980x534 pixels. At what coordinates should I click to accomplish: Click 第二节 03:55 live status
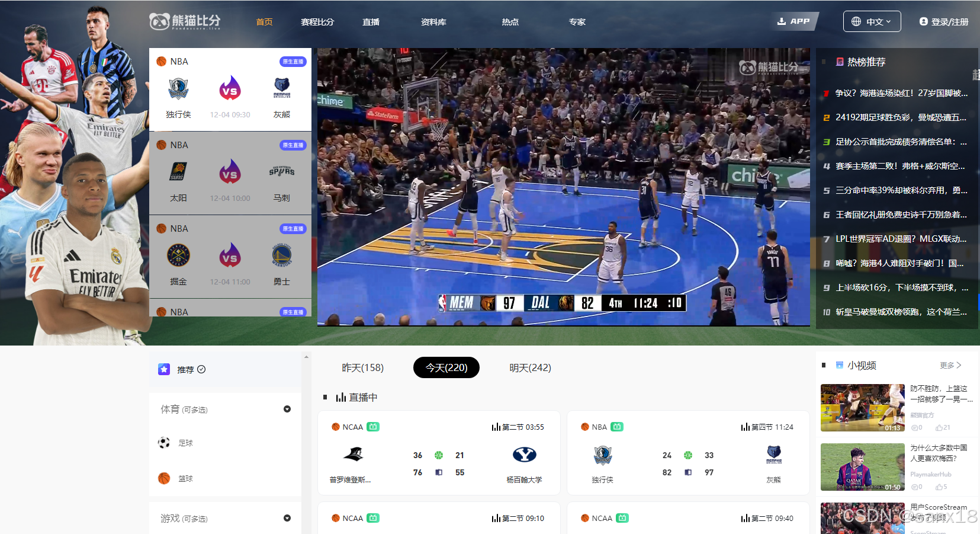[518, 427]
